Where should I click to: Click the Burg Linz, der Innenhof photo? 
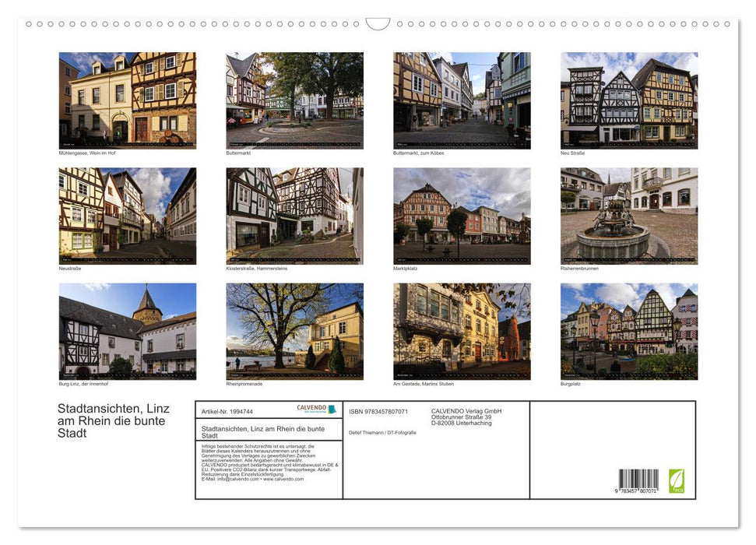click(x=128, y=331)
